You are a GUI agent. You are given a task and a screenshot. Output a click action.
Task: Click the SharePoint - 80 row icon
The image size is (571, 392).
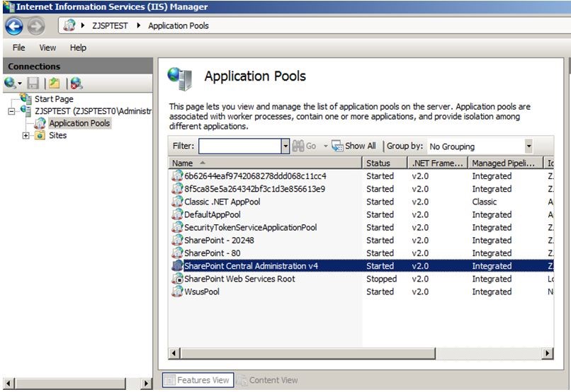[177, 253]
